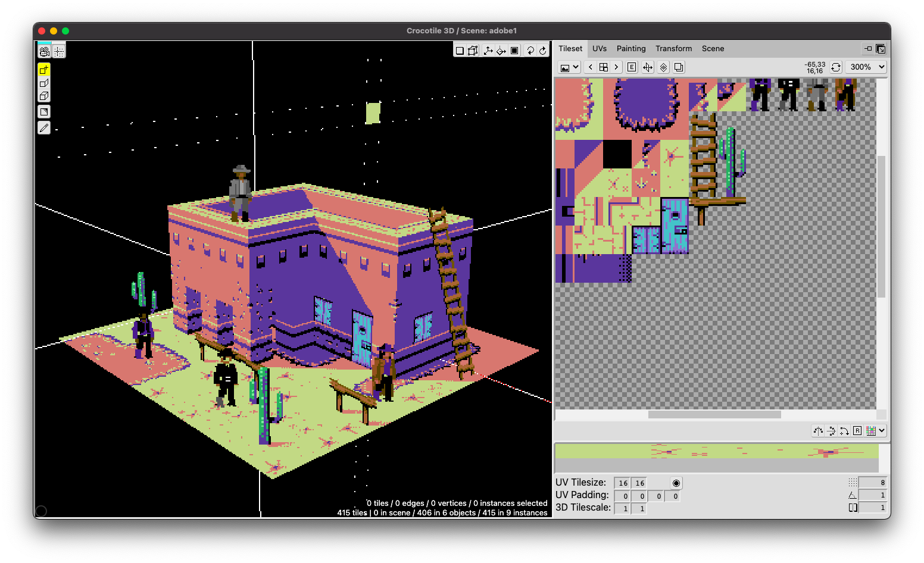Click the field beside the book icon
924x563 pixels.
tap(873, 508)
